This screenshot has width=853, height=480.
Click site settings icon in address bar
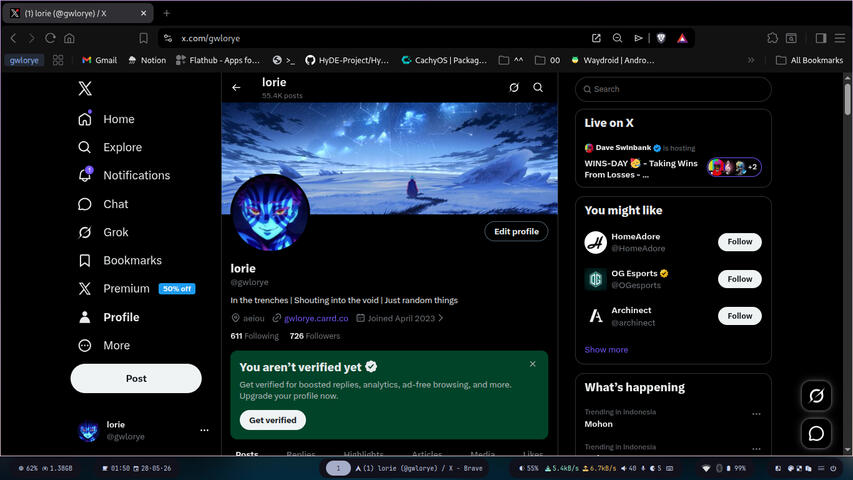point(168,38)
